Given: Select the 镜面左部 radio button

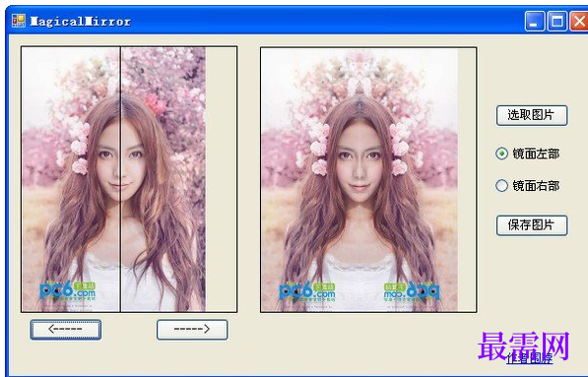Looking at the screenshot, I should pos(501,154).
